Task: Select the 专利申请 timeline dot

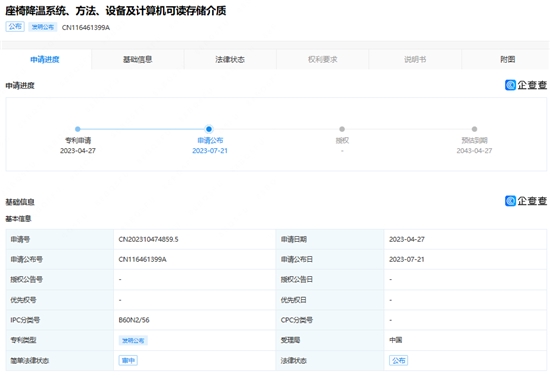Action: (78, 129)
